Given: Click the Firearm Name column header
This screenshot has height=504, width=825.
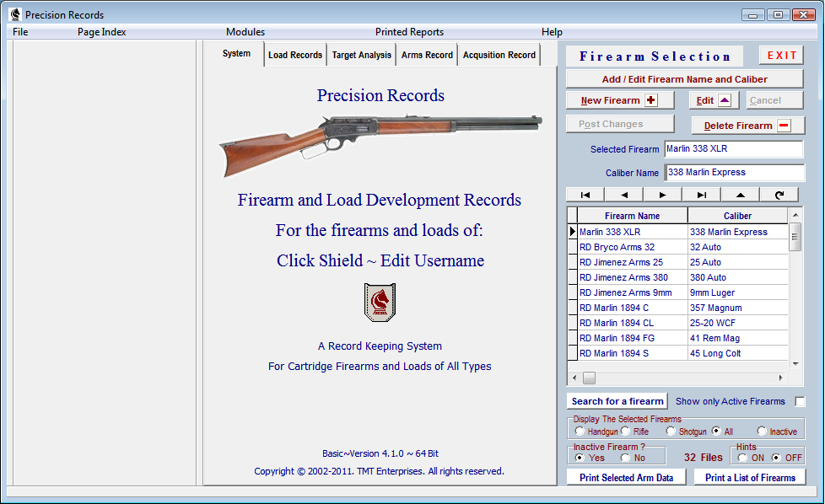Looking at the screenshot, I should pyautogui.click(x=632, y=216).
